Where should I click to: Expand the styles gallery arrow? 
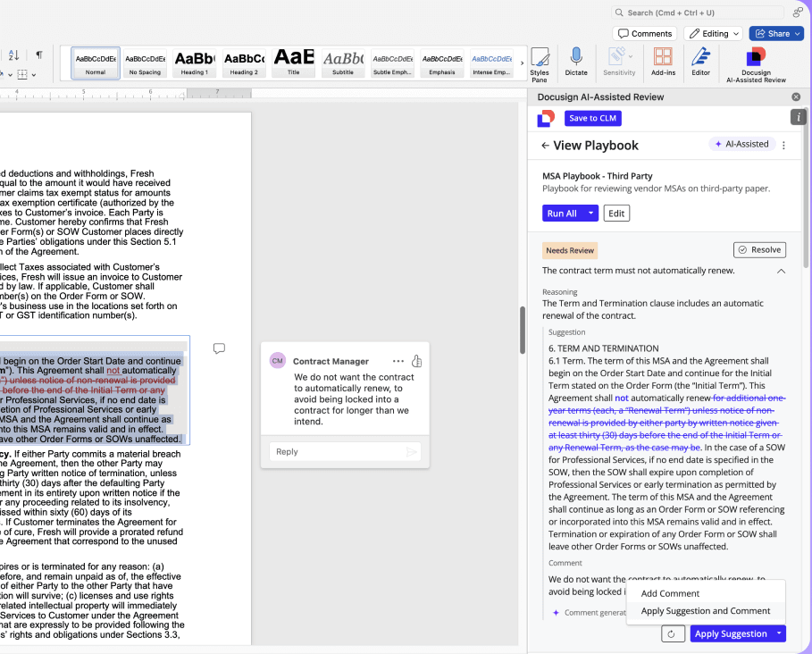(x=522, y=63)
